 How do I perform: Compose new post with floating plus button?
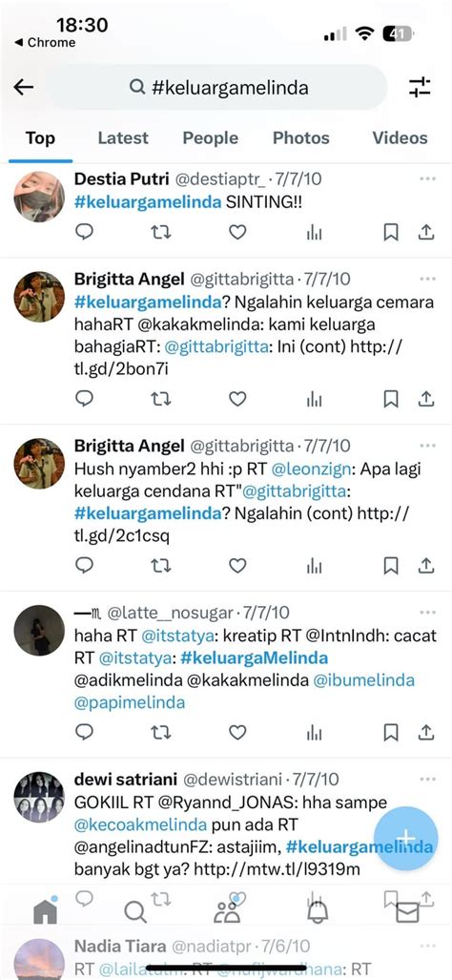click(x=406, y=838)
